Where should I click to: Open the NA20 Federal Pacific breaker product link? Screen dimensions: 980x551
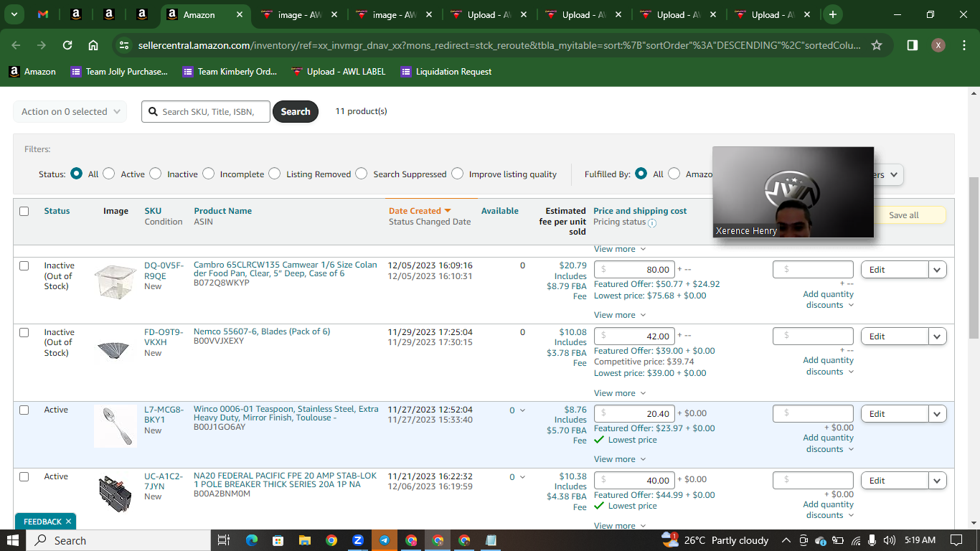point(285,480)
